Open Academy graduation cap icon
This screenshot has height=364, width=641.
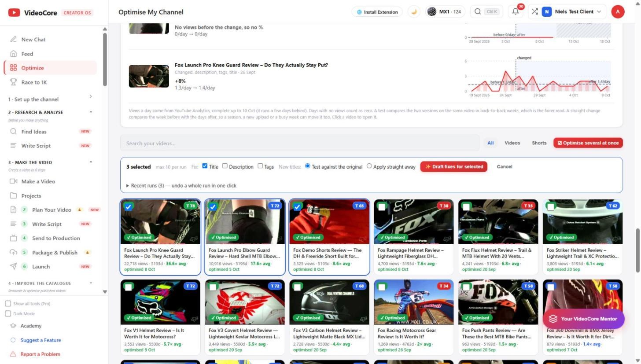[13, 326]
